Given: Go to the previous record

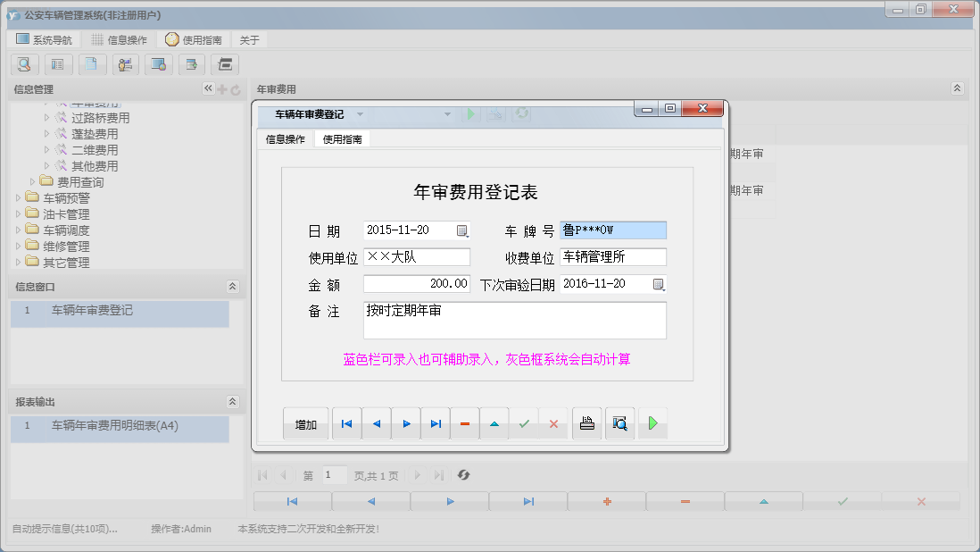Looking at the screenshot, I should 376,422.
